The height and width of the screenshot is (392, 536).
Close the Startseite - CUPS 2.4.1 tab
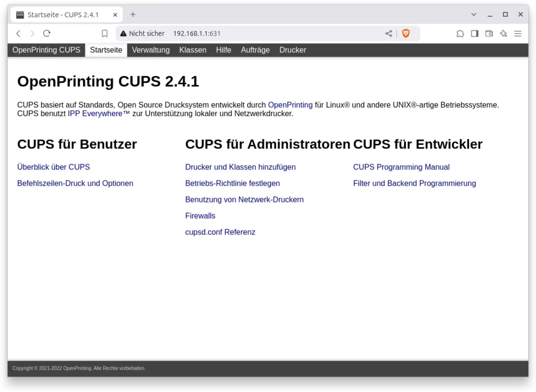click(115, 15)
